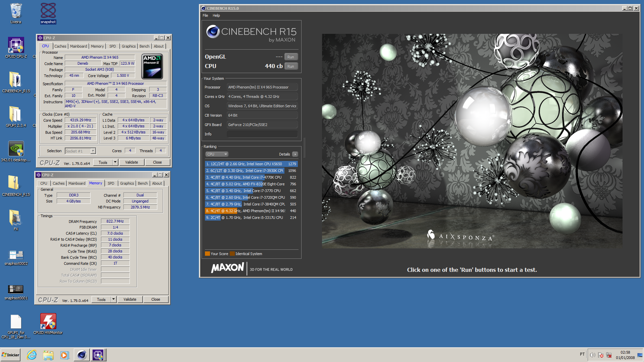Open CPUID CPU-Z desktop shortcut
Image resolution: width=644 pixels, height=362 pixels.
[x=16, y=48]
